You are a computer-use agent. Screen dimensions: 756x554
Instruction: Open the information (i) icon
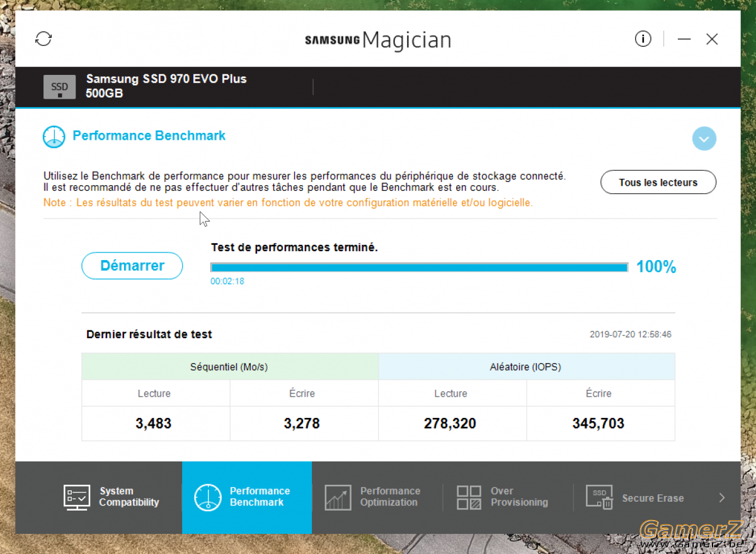click(x=643, y=39)
